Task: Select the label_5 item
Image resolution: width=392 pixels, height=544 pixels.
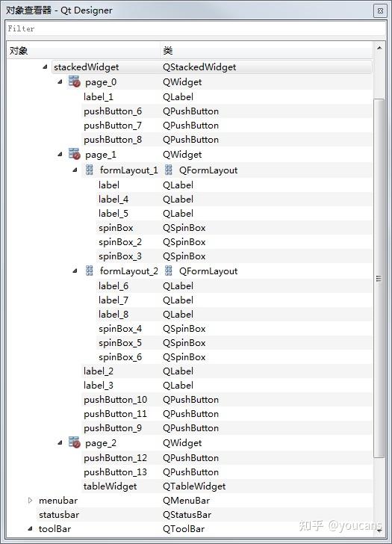Action: (113, 214)
